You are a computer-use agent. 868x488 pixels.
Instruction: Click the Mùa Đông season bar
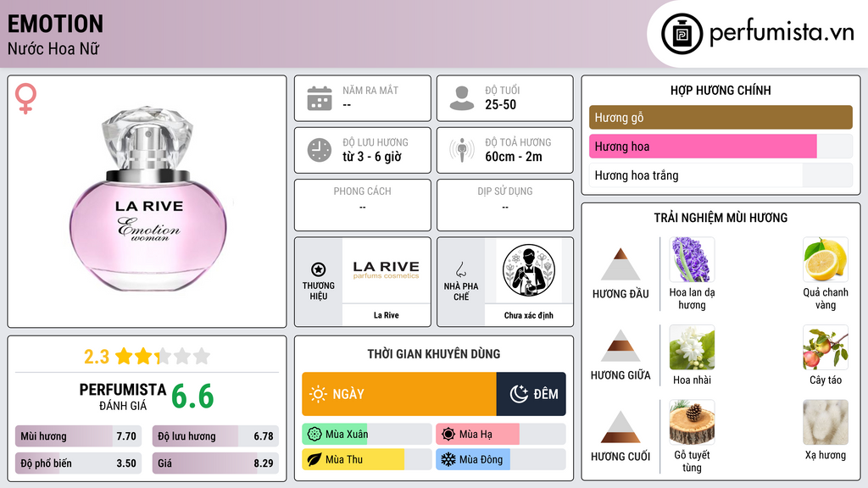501,460
